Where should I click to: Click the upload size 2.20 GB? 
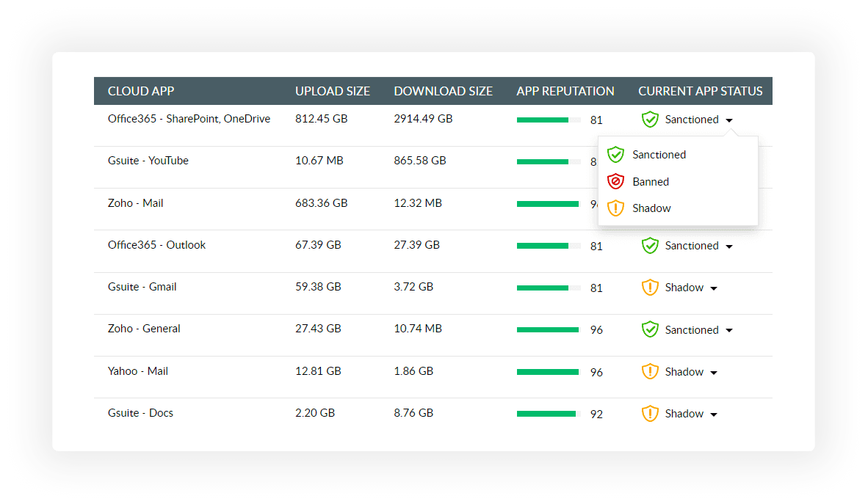(314, 413)
